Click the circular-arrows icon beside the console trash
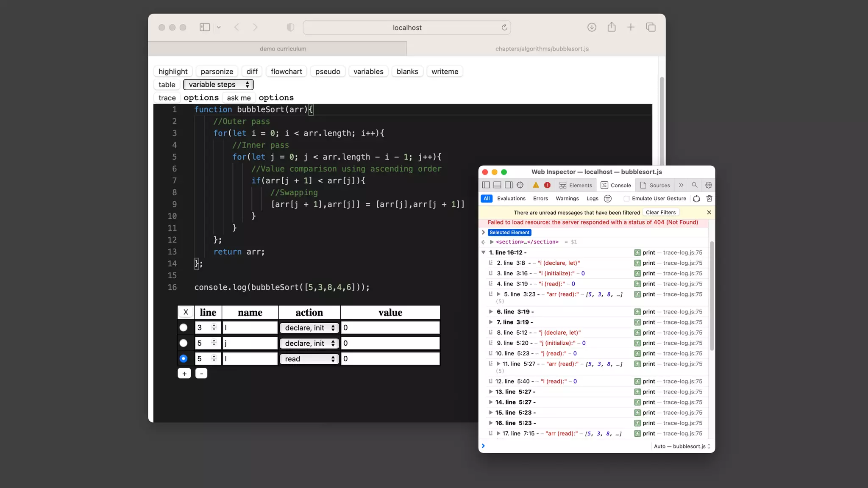Screen dimensions: 868x488 pos(696,198)
